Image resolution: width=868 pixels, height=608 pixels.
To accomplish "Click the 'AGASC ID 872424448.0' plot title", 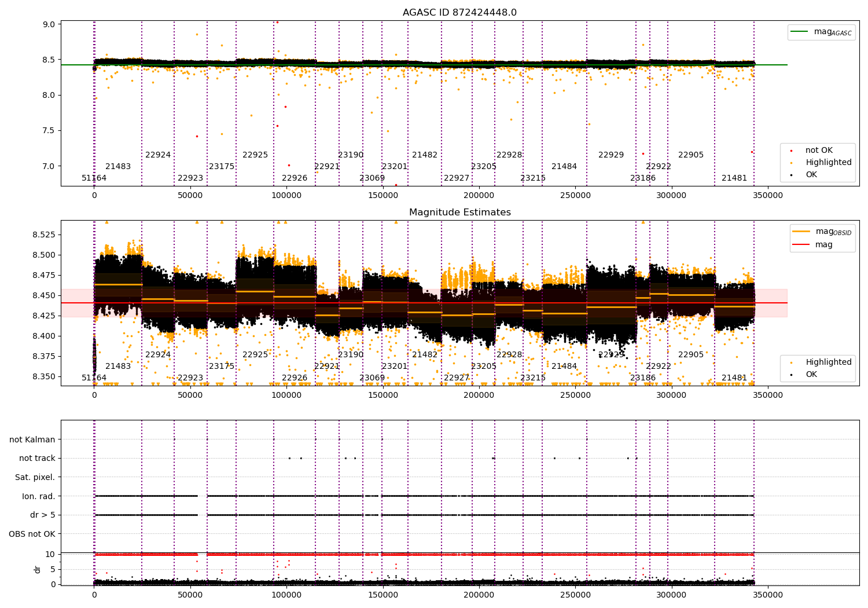I will [x=459, y=13].
